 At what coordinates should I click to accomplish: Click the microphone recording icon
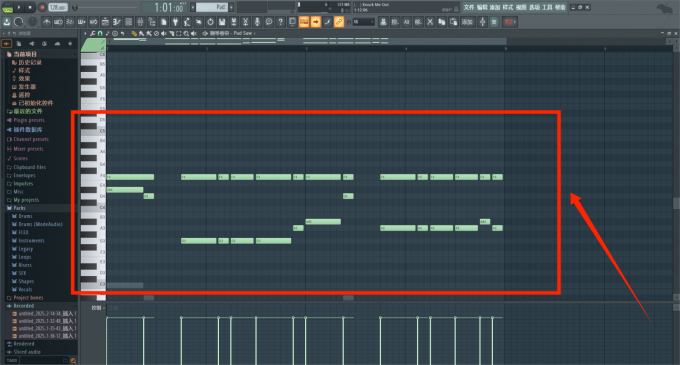(x=257, y=22)
